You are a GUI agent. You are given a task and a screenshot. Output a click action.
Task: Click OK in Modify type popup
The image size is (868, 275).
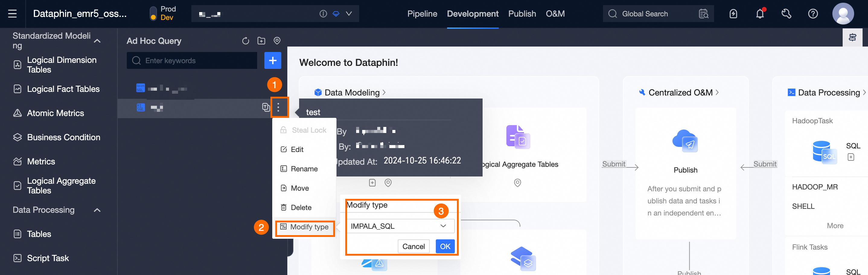click(445, 246)
